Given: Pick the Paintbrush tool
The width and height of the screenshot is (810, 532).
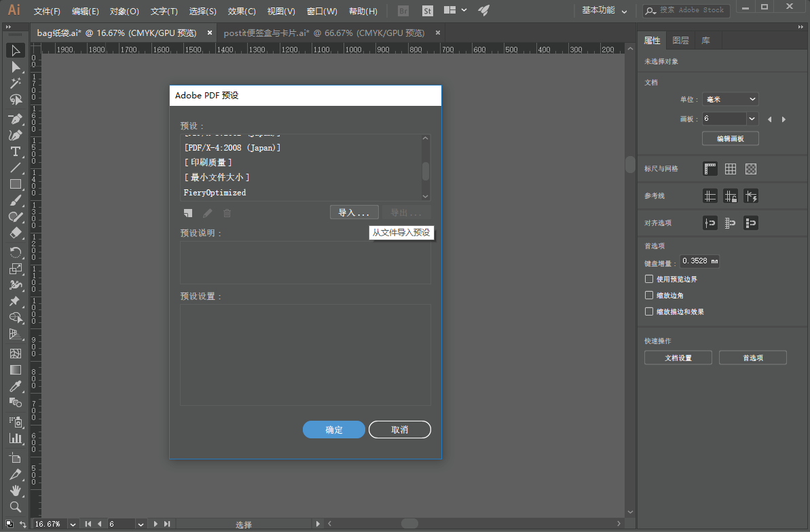Looking at the screenshot, I should tap(16, 200).
